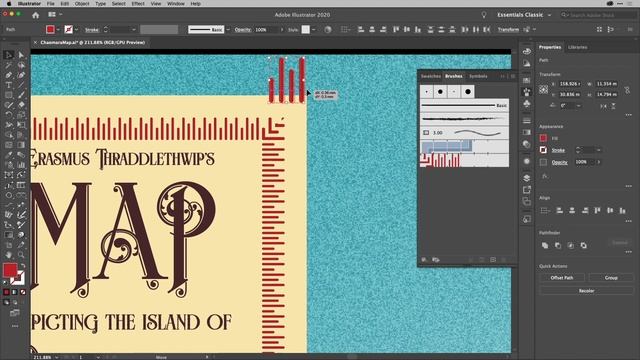Viewport: 640px width, 360px height.
Task: Click the Recolor button
Action: [587, 291]
